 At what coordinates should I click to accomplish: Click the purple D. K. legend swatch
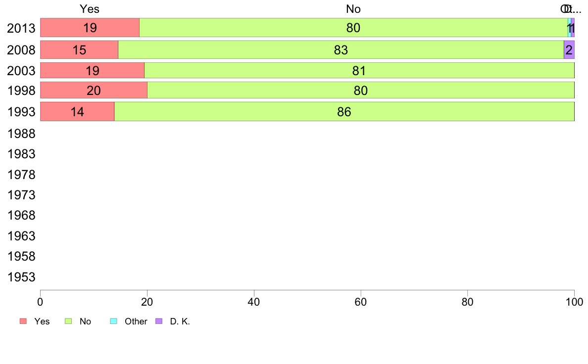click(x=159, y=321)
